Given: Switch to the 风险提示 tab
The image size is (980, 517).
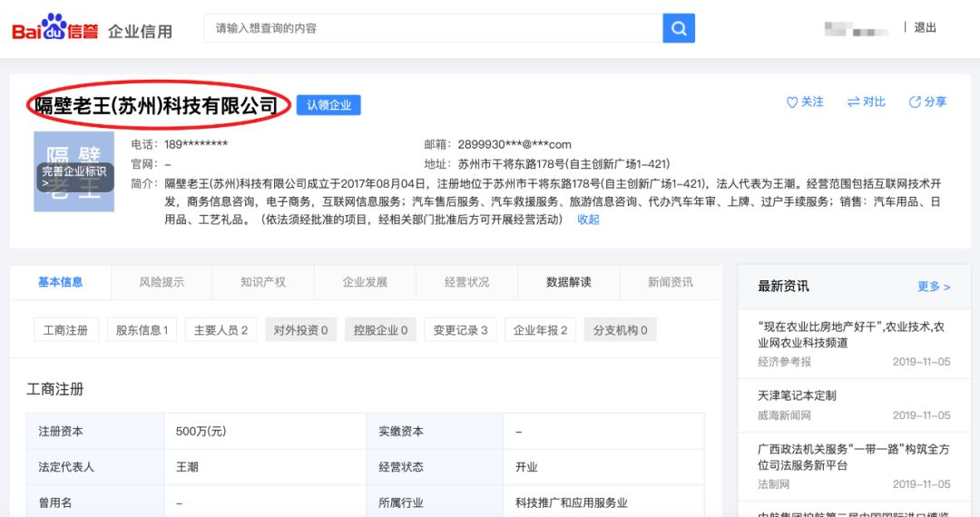Looking at the screenshot, I should click(162, 282).
